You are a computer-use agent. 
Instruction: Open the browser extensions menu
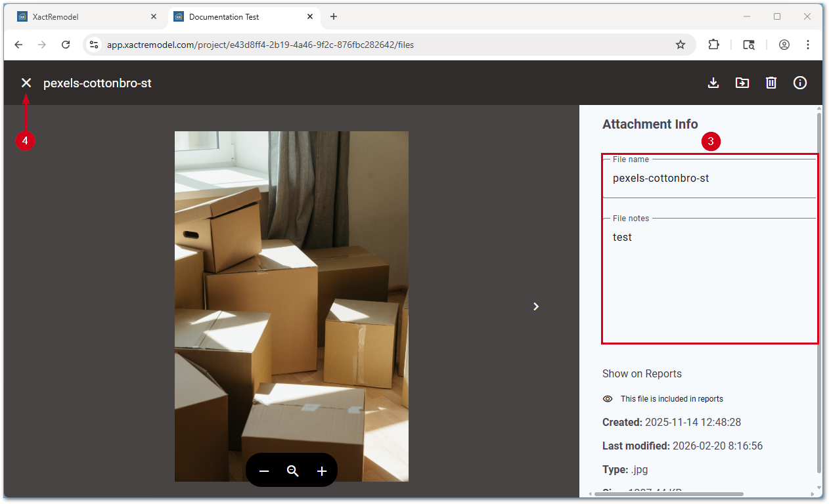(x=713, y=45)
